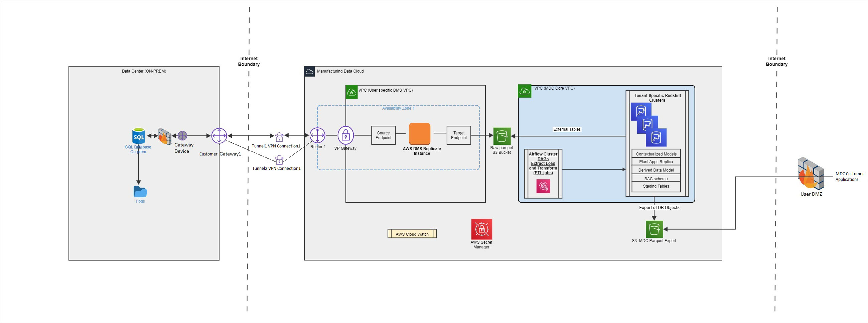Select the AWS Secret Manager icon
This screenshot has height=323, width=868.
tap(482, 229)
